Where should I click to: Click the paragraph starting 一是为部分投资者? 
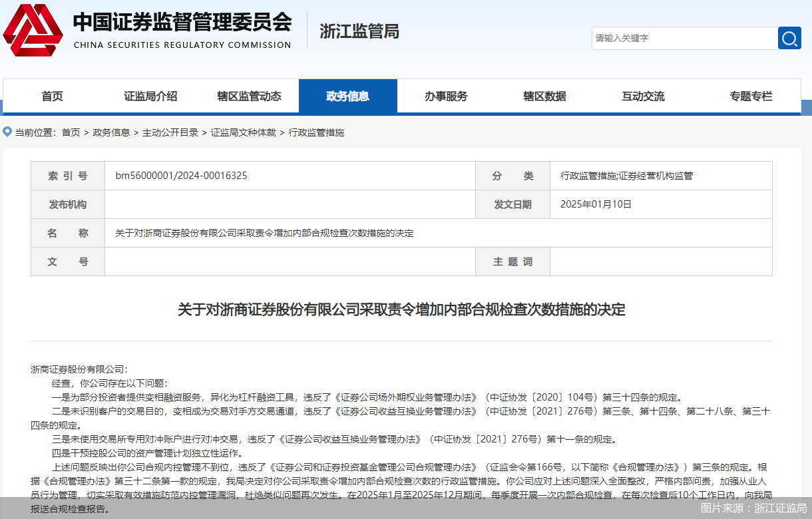click(367, 397)
